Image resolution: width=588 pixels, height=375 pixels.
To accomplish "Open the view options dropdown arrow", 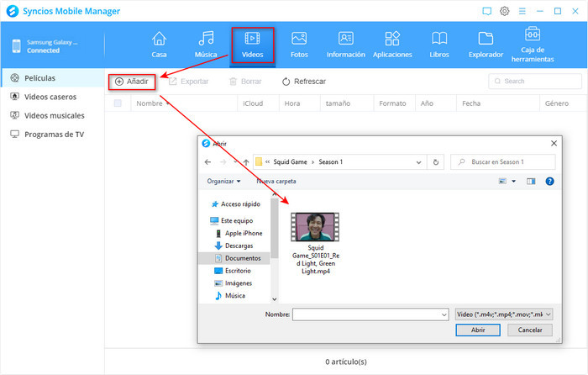I will click(x=514, y=182).
